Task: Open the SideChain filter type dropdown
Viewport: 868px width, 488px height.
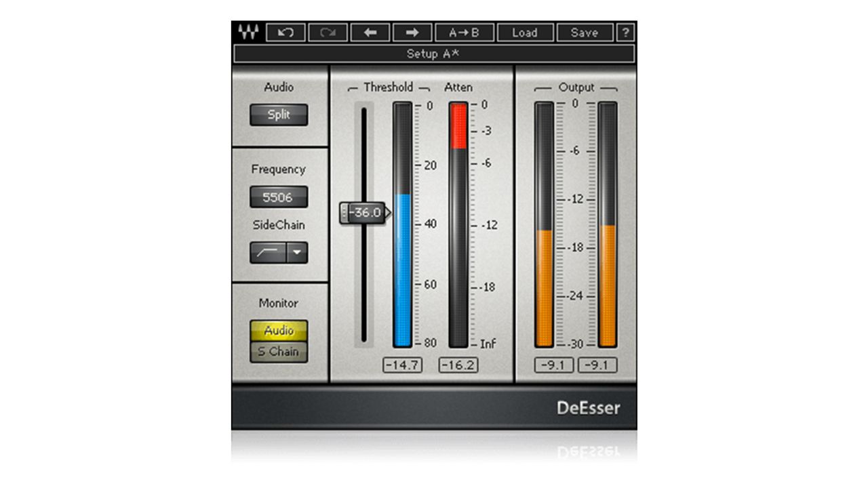Action: [x=297, y=253]
